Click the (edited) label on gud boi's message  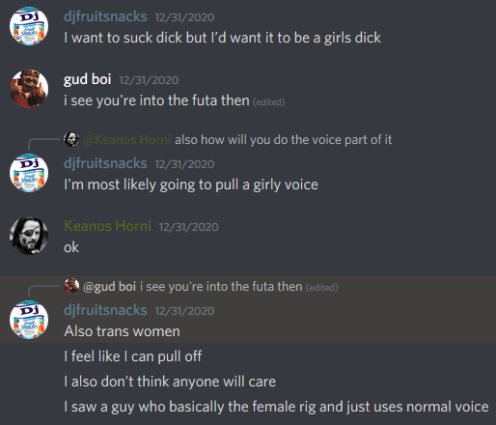[x=269, y=102]
